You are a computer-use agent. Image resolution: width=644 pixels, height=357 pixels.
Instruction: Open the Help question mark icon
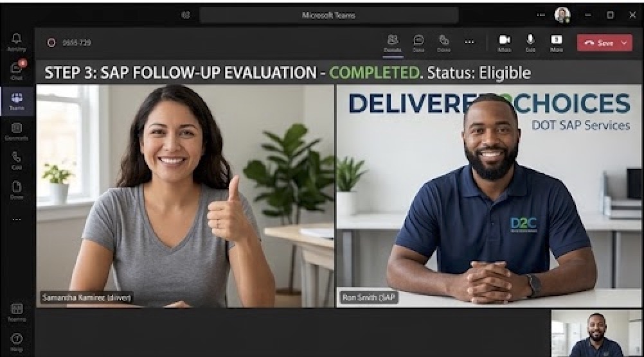click(x=17, y=342)
